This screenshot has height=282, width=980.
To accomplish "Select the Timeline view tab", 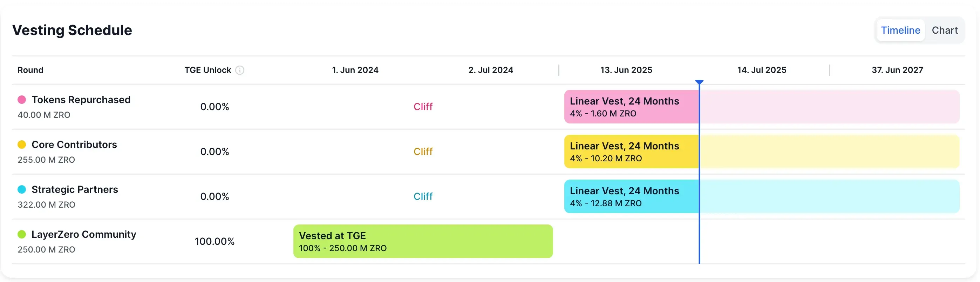I will coord(900,30).
